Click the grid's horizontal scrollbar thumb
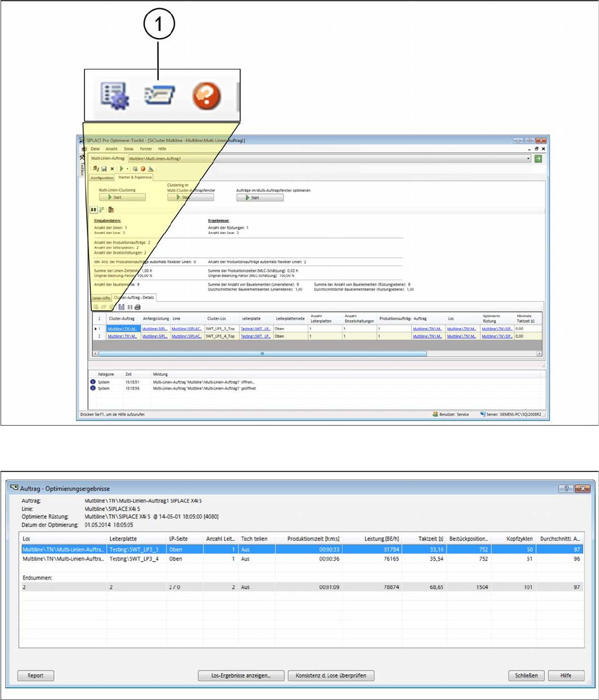599x700 pixels. (x=263, y=353)
